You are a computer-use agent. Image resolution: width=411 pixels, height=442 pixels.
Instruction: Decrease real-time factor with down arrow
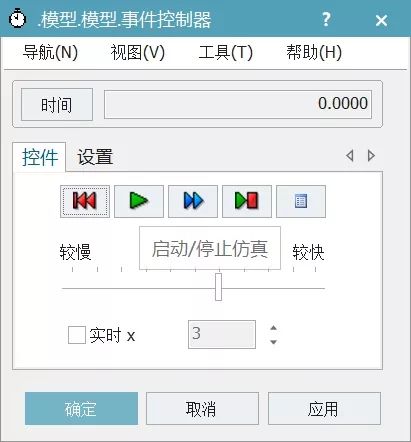click(x=273, y=342)
